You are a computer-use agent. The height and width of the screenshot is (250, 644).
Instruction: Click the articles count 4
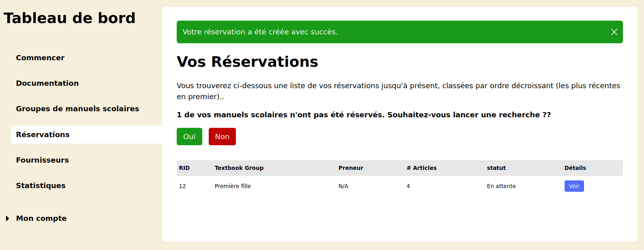coord(408,186)
